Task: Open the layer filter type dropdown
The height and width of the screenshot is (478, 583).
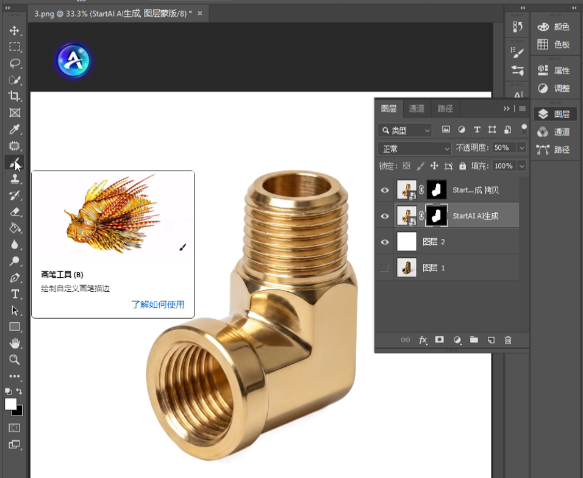Action: click(405, 130)
